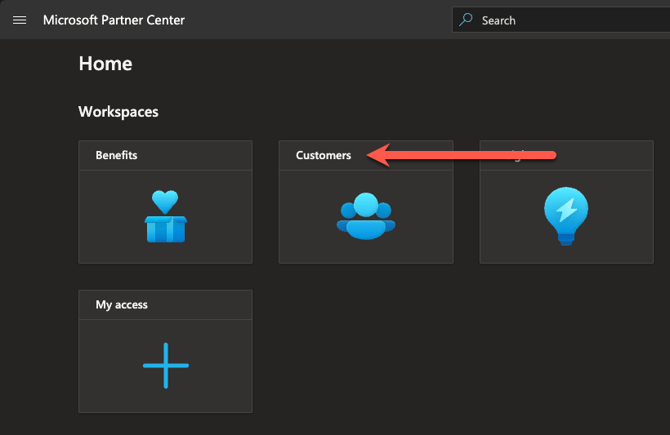Click empty top bar space left of Search

click(320, 20)
